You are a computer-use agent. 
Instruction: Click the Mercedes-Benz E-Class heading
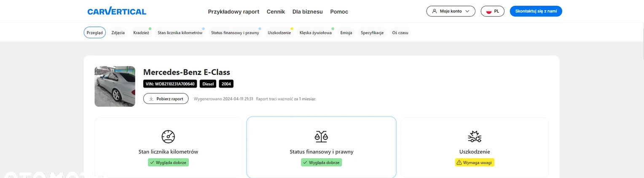(187, 72)
